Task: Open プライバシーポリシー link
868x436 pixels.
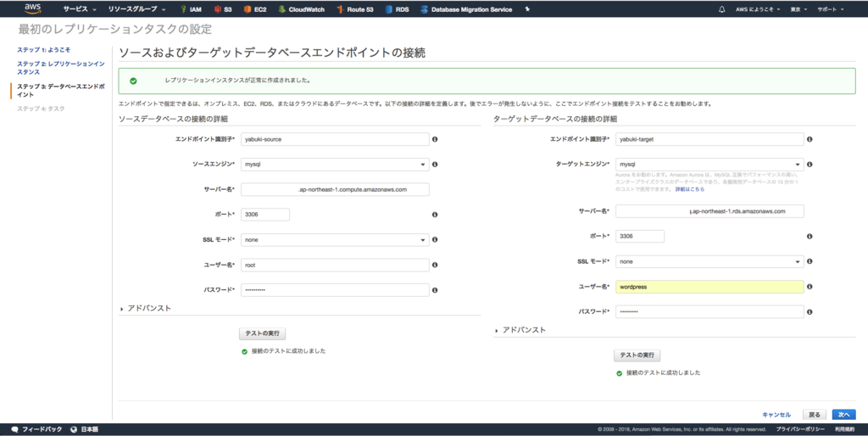Action: pos(800,429)
